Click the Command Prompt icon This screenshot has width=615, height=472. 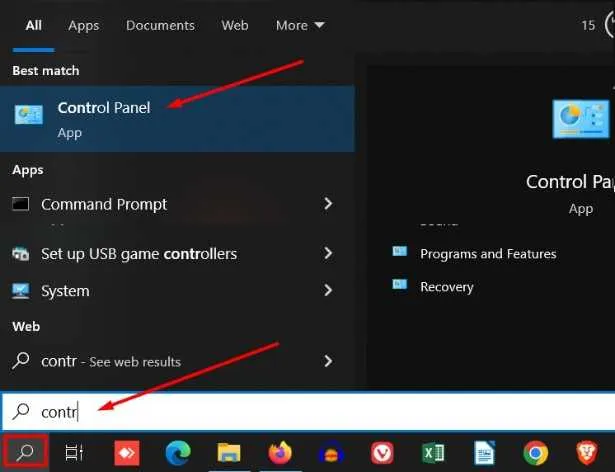(20, 204)
